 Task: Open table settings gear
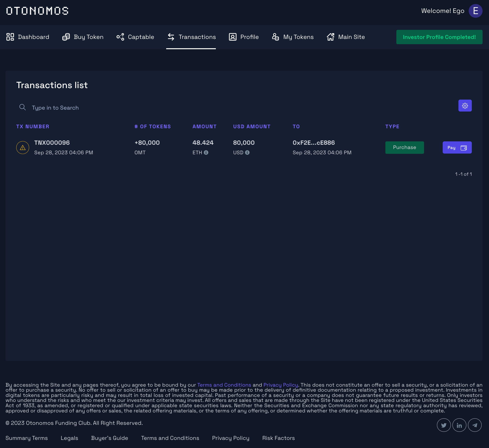(465, 106)
